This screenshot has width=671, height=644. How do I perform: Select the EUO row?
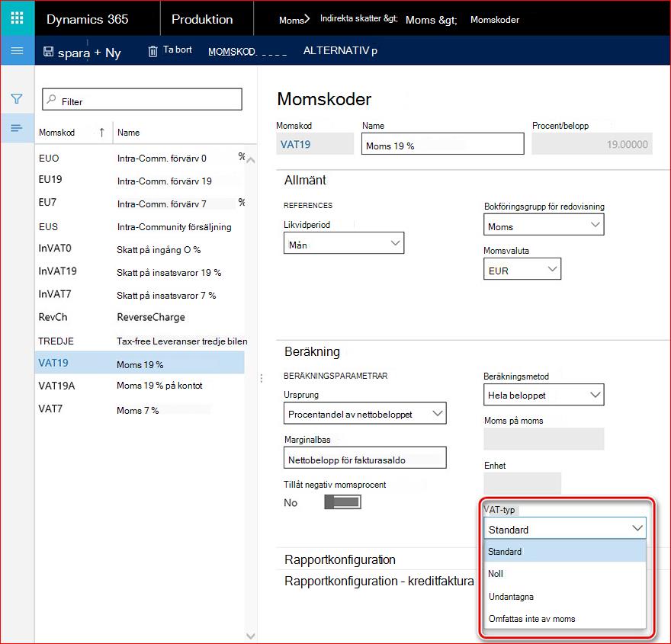(x=140, y=158)
